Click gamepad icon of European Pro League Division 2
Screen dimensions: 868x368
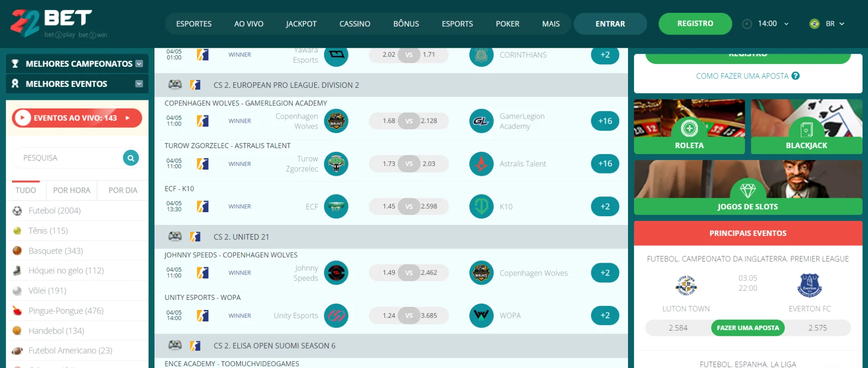click(x=175, y=85)
